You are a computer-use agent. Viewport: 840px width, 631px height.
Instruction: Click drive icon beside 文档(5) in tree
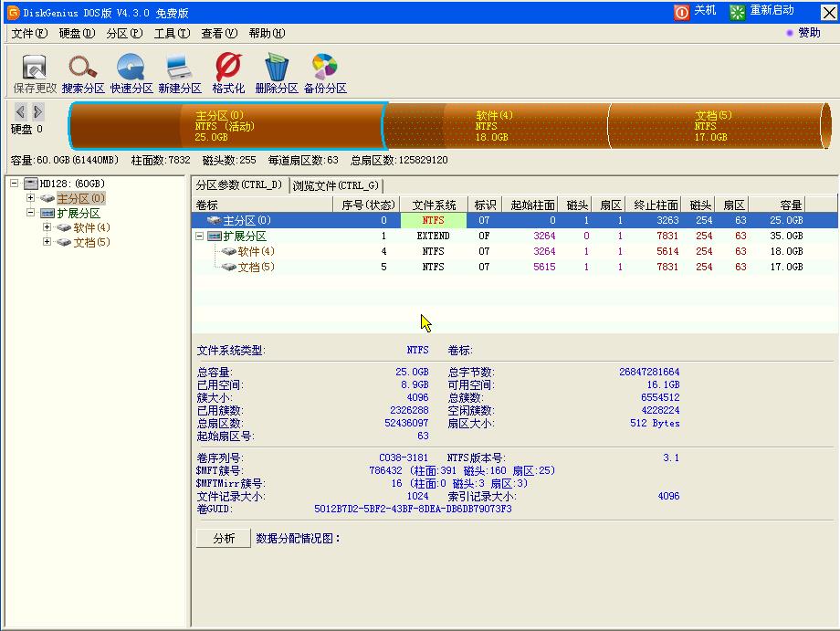[x=64, y=242]
